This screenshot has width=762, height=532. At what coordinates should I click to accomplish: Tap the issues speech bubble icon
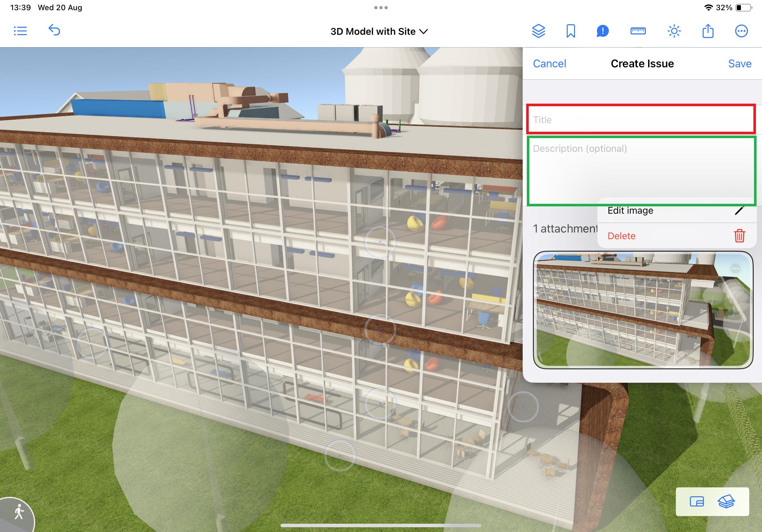tap(602, 31)
